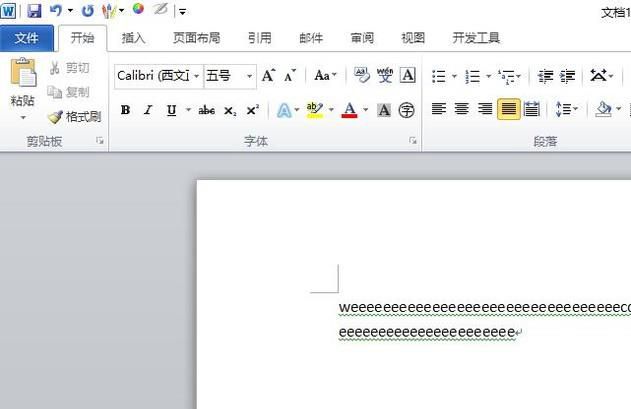Viewport: 631px width, 409px height.
Task: Click the Word application icon
Action: coord(8,11)
